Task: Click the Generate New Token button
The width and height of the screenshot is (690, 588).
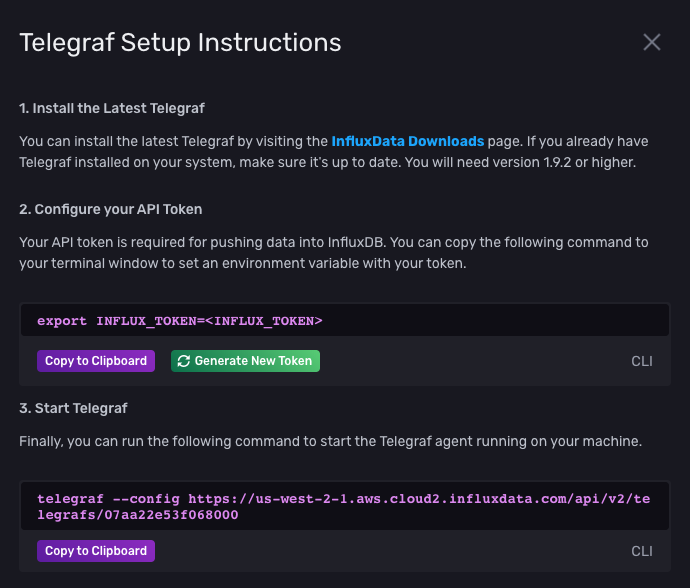Action: click(245, 361)
